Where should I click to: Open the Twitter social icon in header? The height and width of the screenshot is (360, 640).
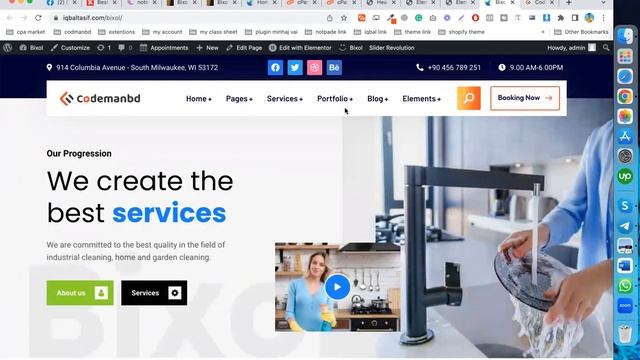click(x=295, y=67)
